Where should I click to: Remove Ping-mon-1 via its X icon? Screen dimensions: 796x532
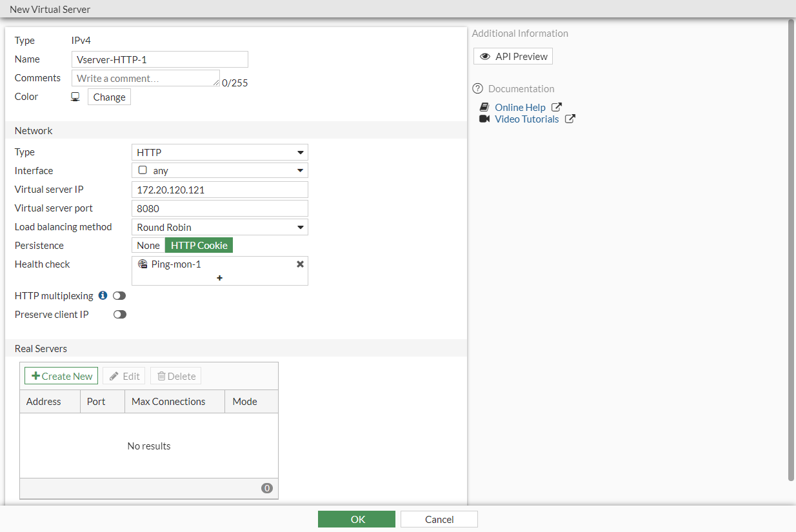[299, 264]
